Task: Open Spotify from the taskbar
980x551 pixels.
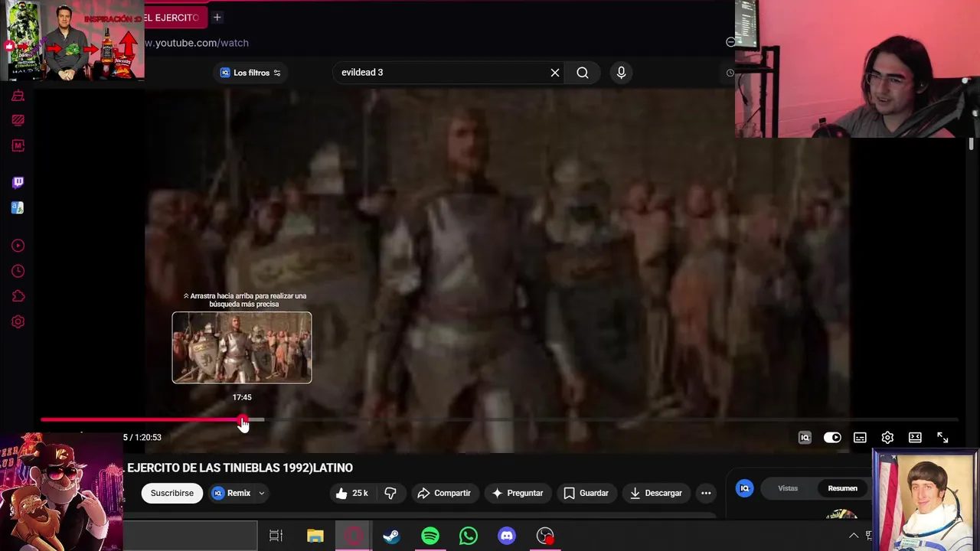Action: coord(430,536)
